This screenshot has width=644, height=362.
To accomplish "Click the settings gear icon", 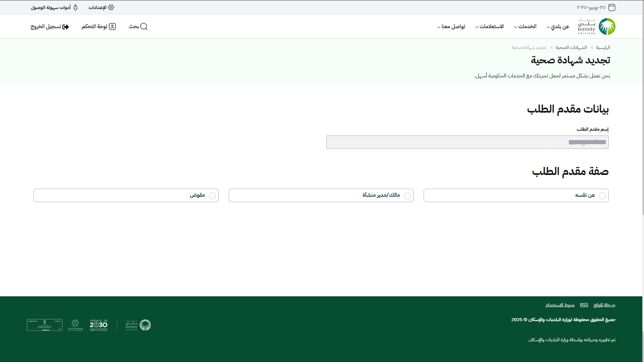I will coord(111,7).
